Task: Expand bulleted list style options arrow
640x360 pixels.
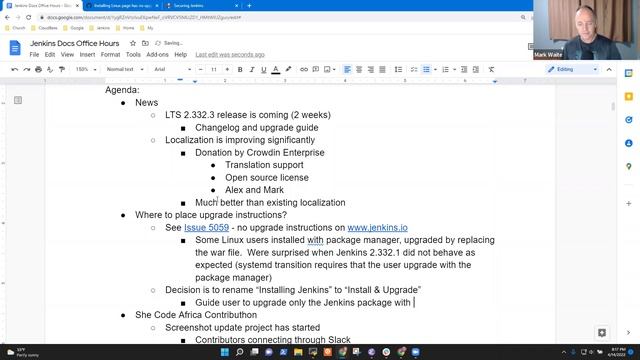Action: (436, 69)
